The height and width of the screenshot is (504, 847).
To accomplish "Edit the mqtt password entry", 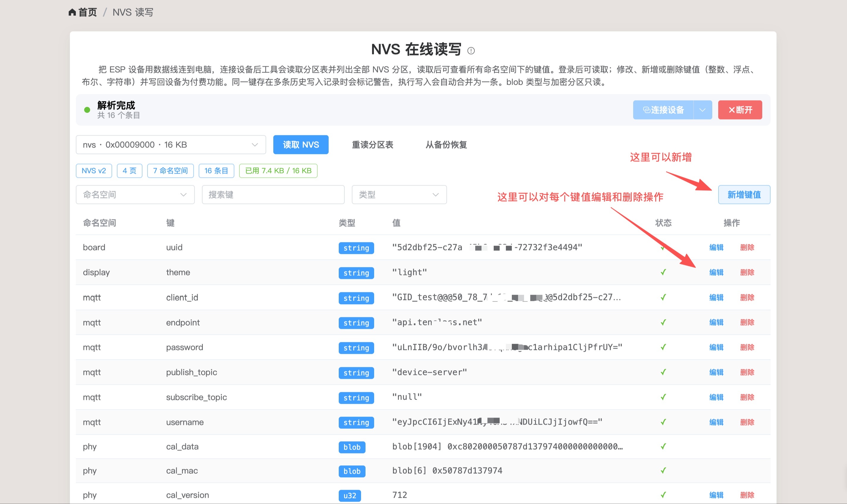I will [x=716, y=347].
